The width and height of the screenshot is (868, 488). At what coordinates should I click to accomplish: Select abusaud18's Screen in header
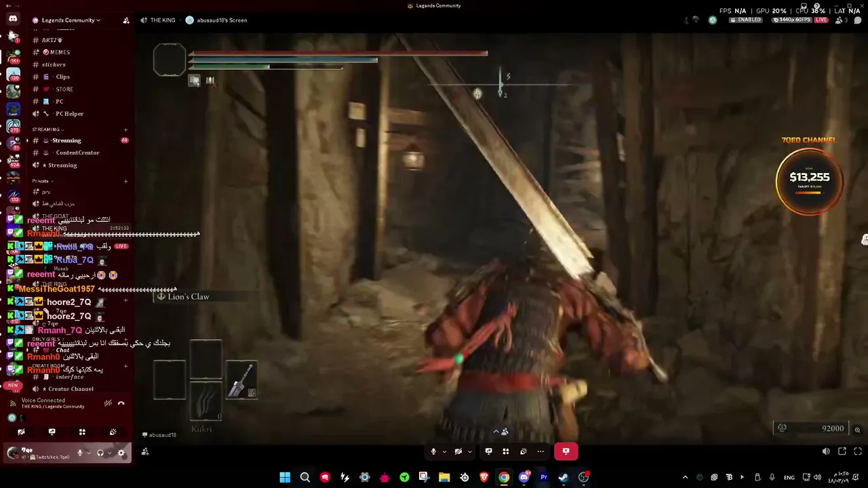point(216,20)
